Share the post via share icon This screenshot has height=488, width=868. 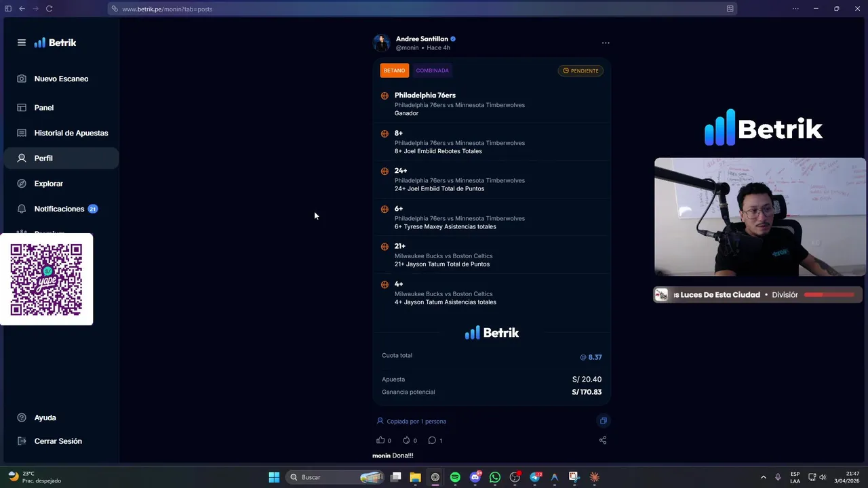point(603,440)
